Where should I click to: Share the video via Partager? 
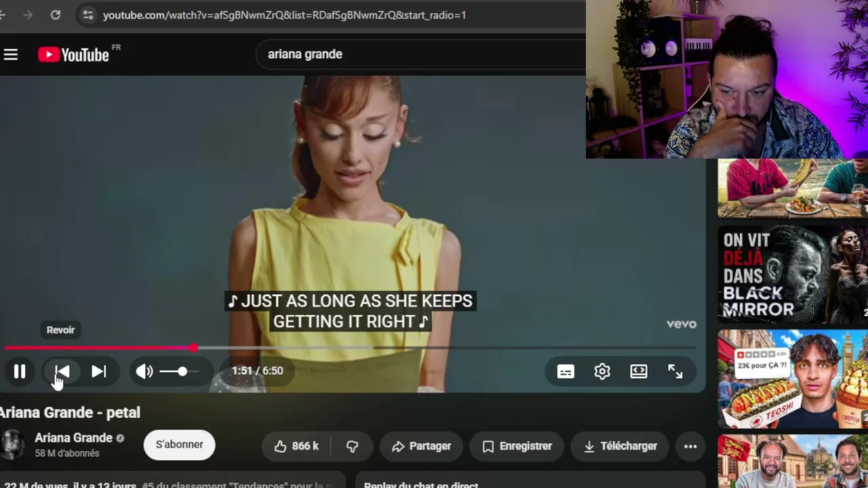coord(421,446)
